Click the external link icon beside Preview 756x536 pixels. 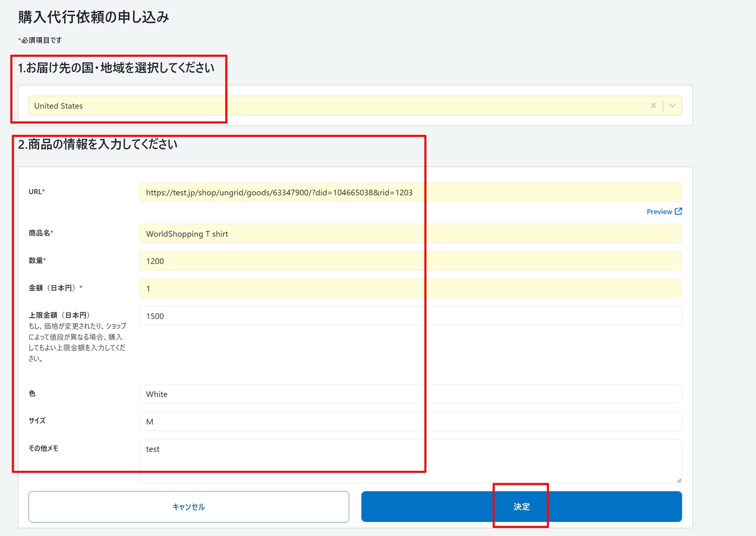678,211
